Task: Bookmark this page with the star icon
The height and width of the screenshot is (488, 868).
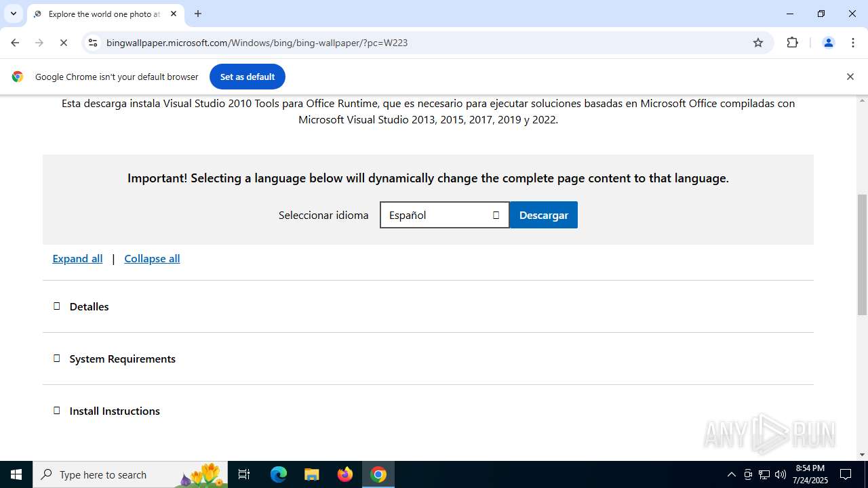Action: 758,43
